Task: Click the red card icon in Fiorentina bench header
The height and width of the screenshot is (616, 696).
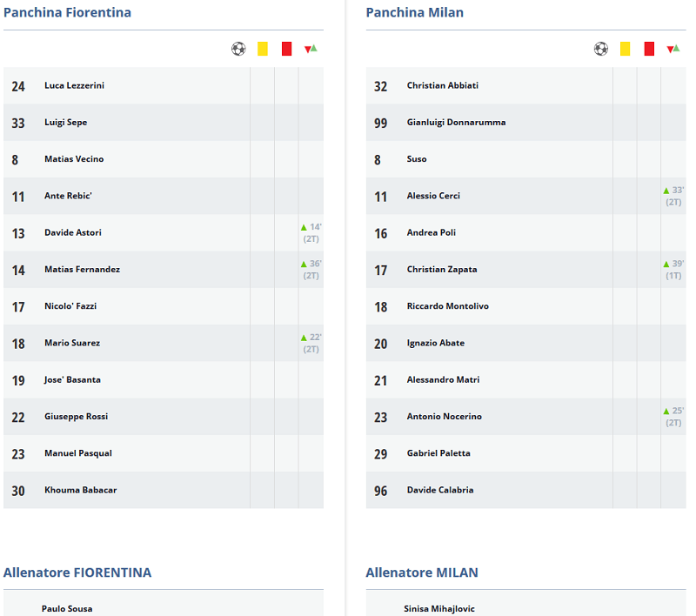Action: point(287,49)
